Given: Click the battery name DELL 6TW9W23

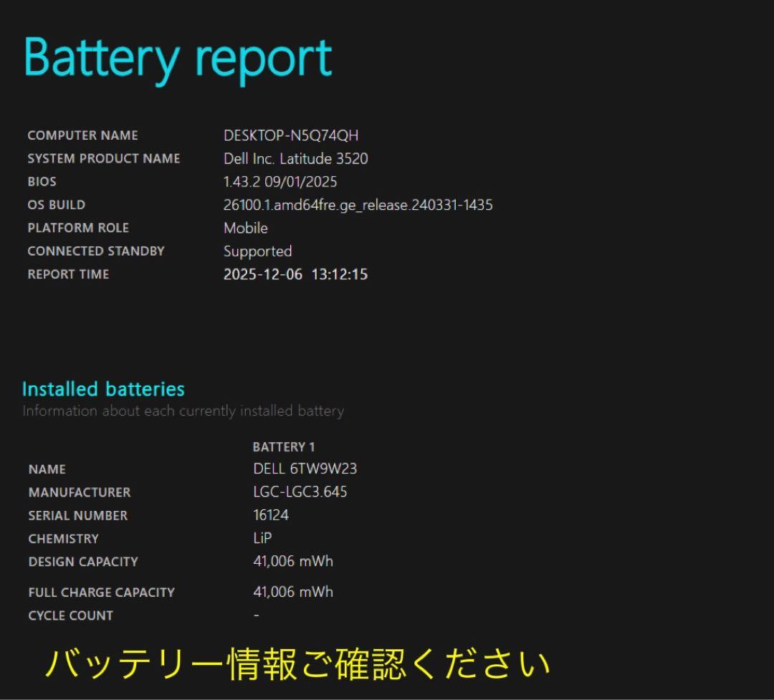Looking at the screenshot, I should coord(304,469).
